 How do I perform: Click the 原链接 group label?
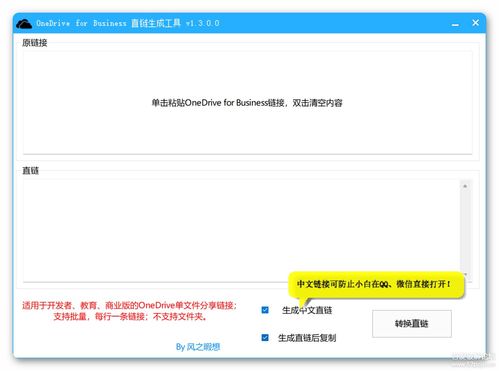[x=35, y=43]
